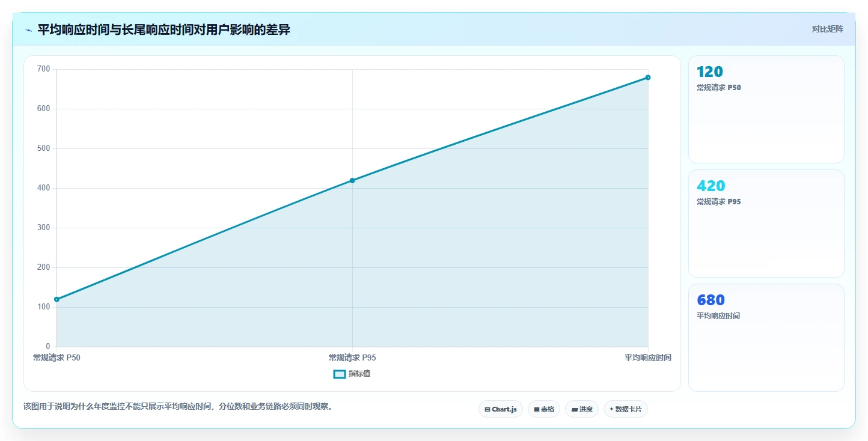Select the 进度 tag chip
868x441 pixels.
pos(582,409)
